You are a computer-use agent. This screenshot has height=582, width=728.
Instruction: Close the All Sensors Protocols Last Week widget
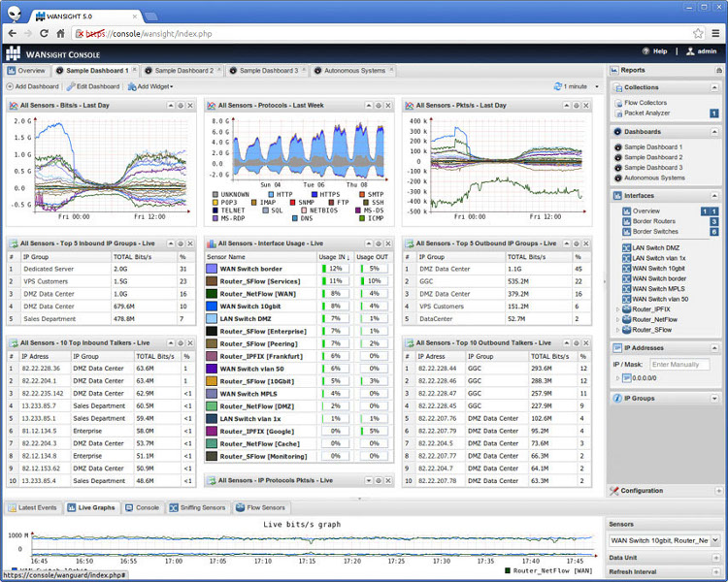click(x=388, y=106)
